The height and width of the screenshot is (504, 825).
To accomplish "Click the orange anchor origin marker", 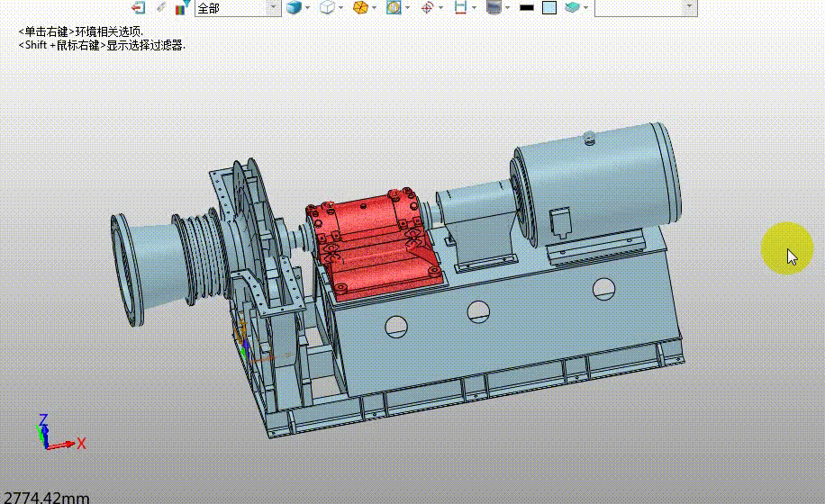I will click(241, 330).
